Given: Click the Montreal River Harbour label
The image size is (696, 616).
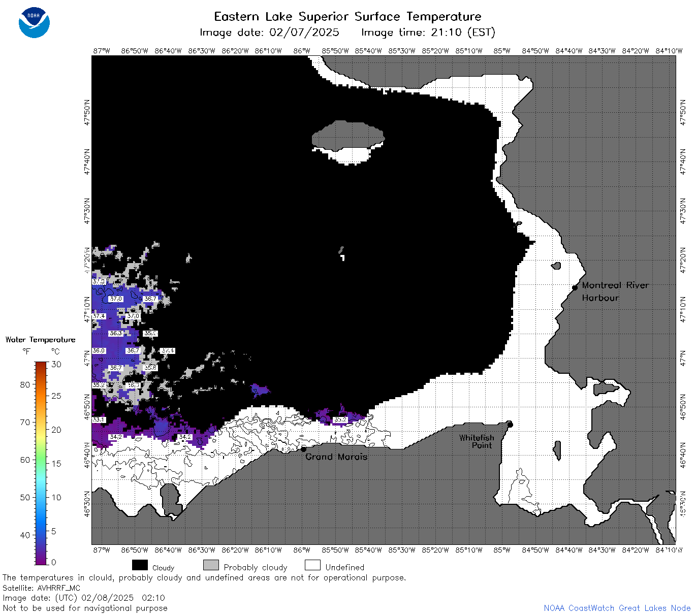Looking at the screenshot, I should (615, 291).
